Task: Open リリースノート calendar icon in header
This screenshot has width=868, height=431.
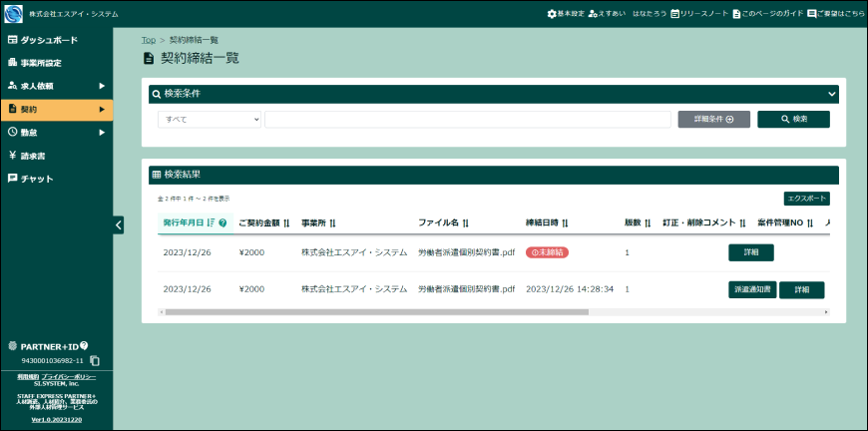Action: 674,14
